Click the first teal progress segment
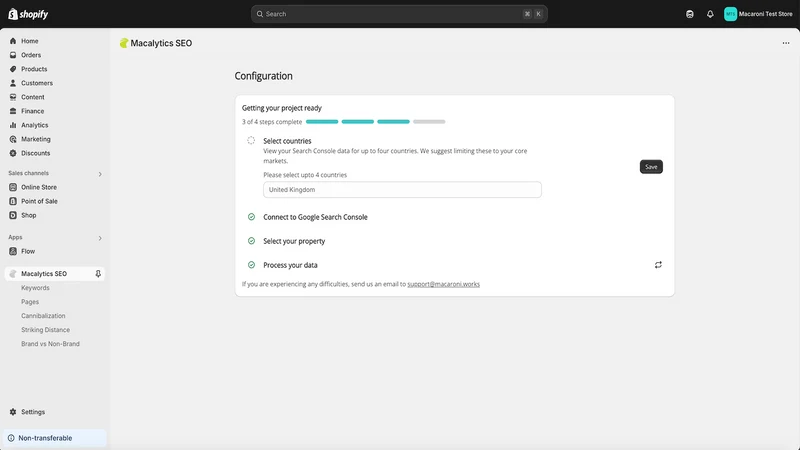This screenshot has height=450, width=800. click(322, 122)
